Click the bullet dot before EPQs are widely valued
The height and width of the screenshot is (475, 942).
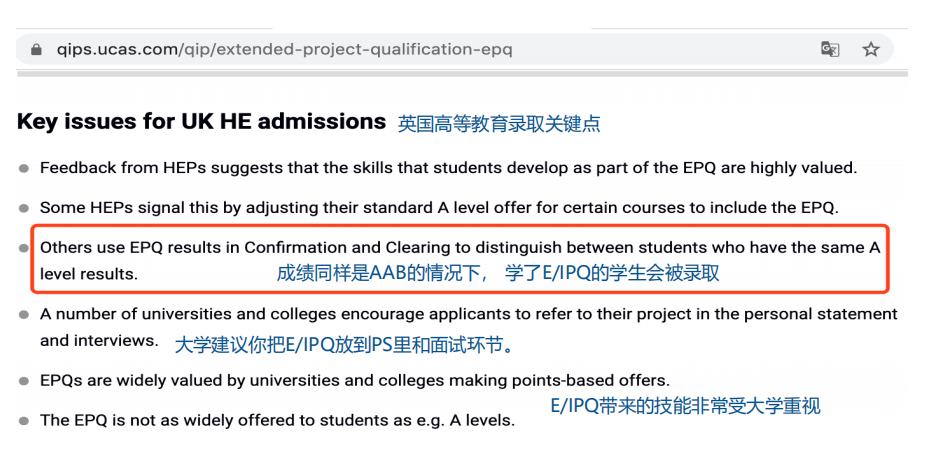24,381
